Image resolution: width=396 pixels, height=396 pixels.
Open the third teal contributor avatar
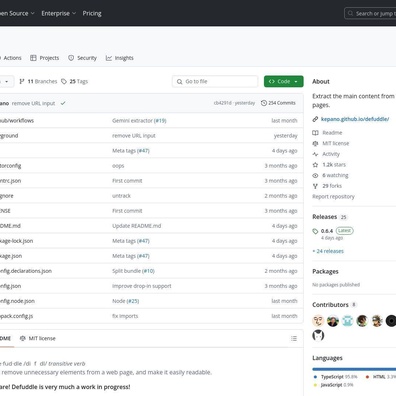click(347, 321)
